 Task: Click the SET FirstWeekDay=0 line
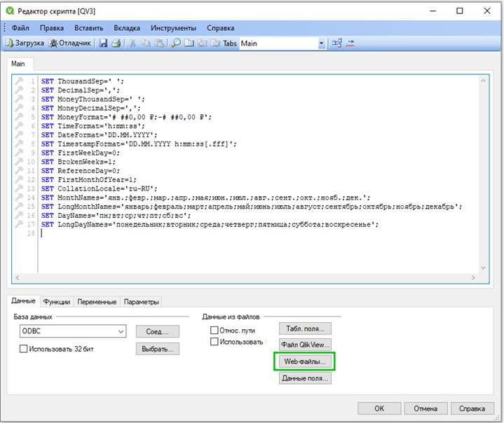coord(81,153)
